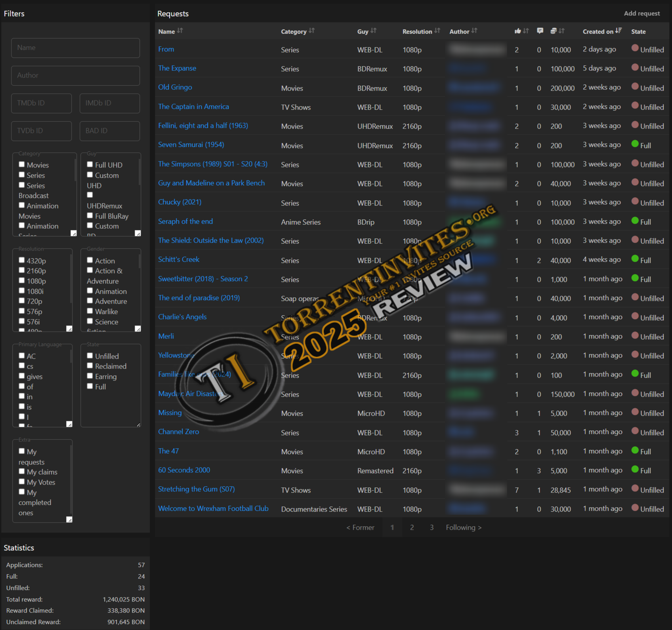Screen dimensions: 672x630
Task: Click Add request link
Action: coord(642,13)
